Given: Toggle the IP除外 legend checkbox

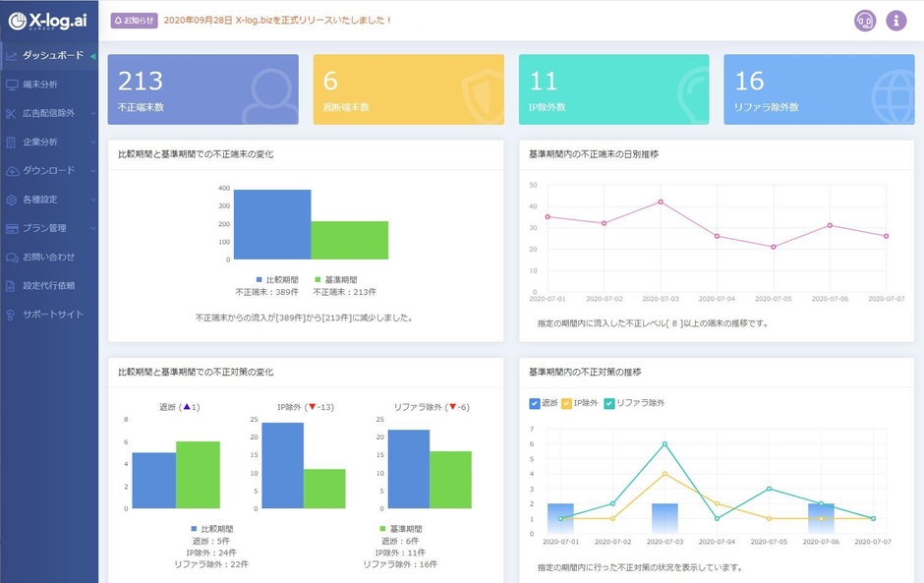Looking at the screenshot, I should [566, 403].
